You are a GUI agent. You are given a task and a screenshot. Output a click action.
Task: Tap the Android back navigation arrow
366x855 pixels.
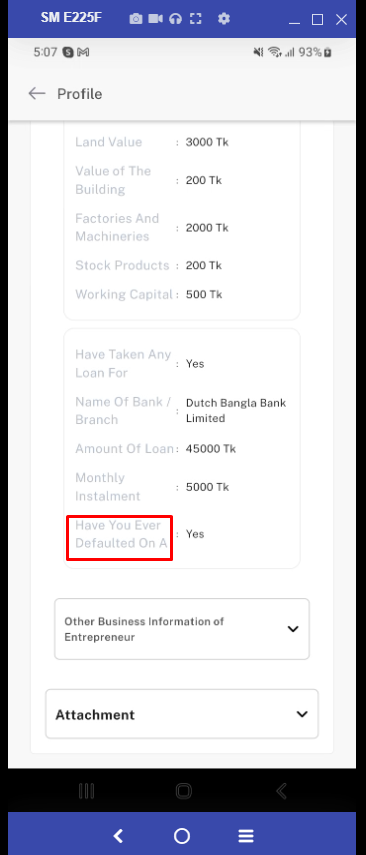(281, 791)
